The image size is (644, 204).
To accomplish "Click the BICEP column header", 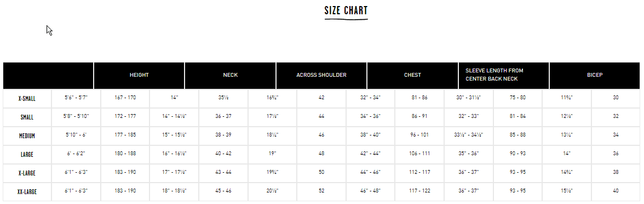I will click(x=595, y=75).
